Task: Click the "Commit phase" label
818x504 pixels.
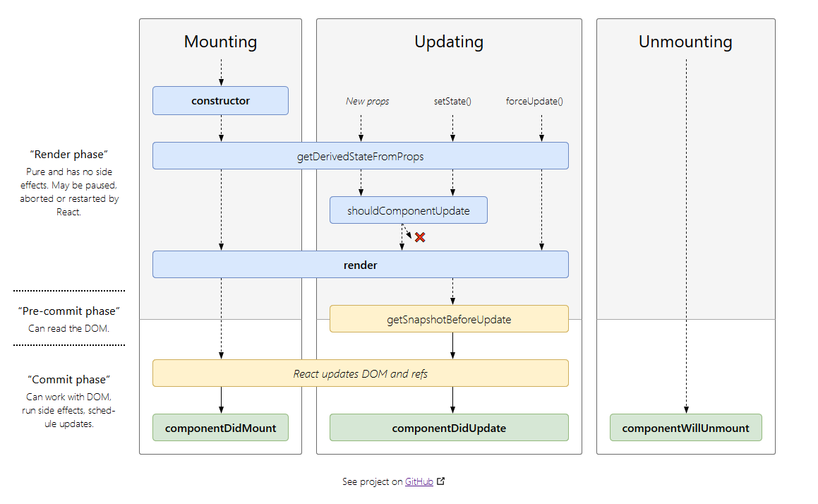Action: tap(69, 379)
